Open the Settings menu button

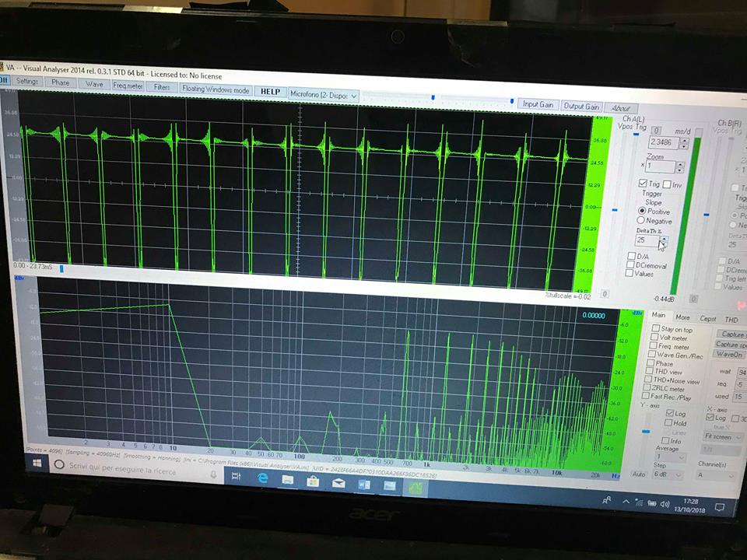26,82
